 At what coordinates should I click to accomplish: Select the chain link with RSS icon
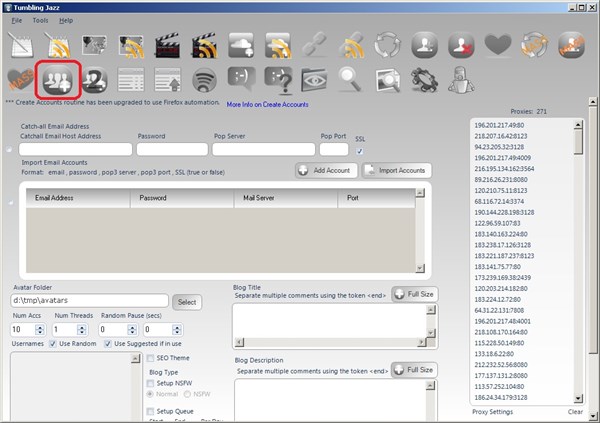(x=351, y=45)
